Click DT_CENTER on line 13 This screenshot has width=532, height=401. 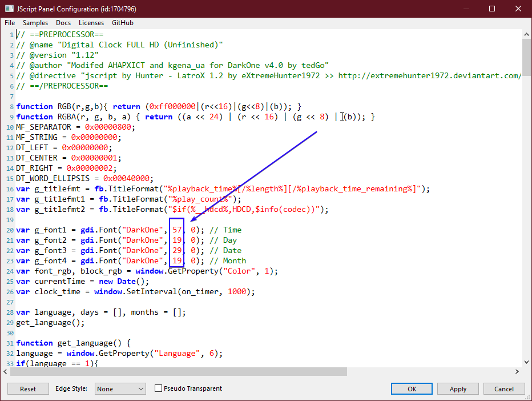point(37,158)
